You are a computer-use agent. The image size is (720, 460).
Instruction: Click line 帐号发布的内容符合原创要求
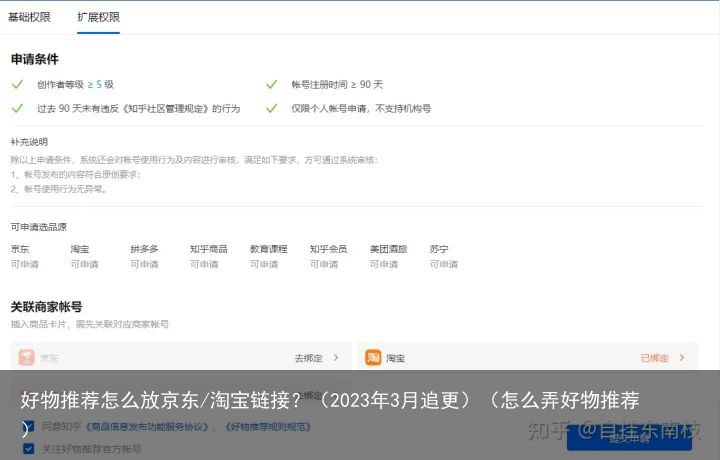coord(76,174)
